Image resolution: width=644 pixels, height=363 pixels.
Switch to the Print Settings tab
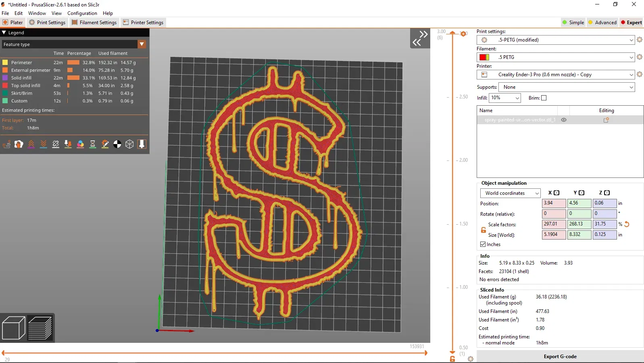click(48, 23)
